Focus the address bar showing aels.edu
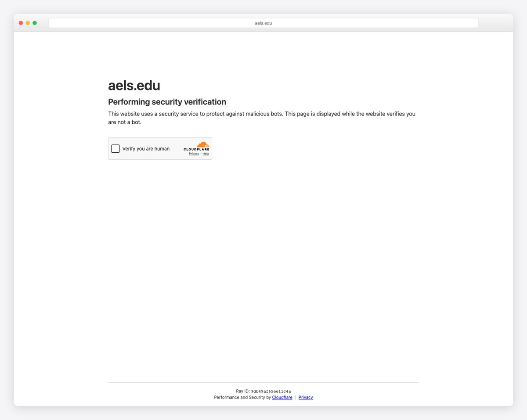Image resolution: width=527 pixels, height=420 pixels. [263, 23]
